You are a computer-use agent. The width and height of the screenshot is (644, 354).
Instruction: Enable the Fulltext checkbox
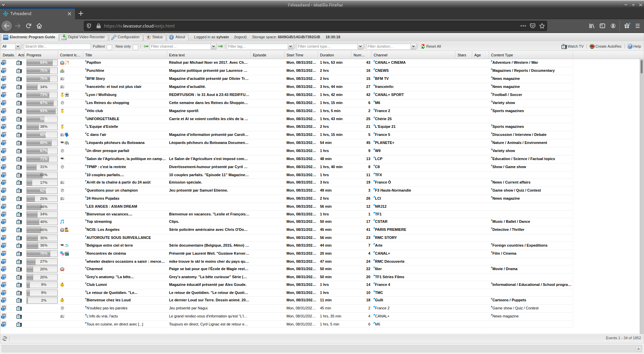[x=109, y=47]
